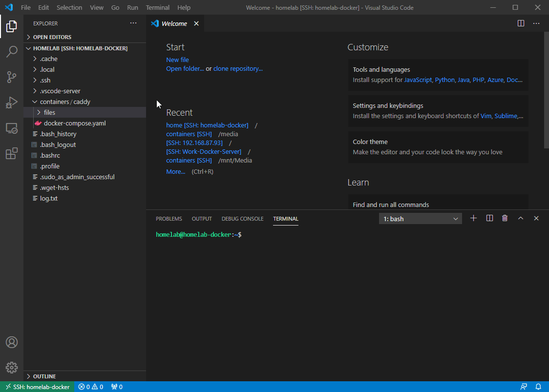Open recent [SSH: 192.168.87.93] link
Image resolution: width=549 pixels, height=392 pixels.
(194, 143)
